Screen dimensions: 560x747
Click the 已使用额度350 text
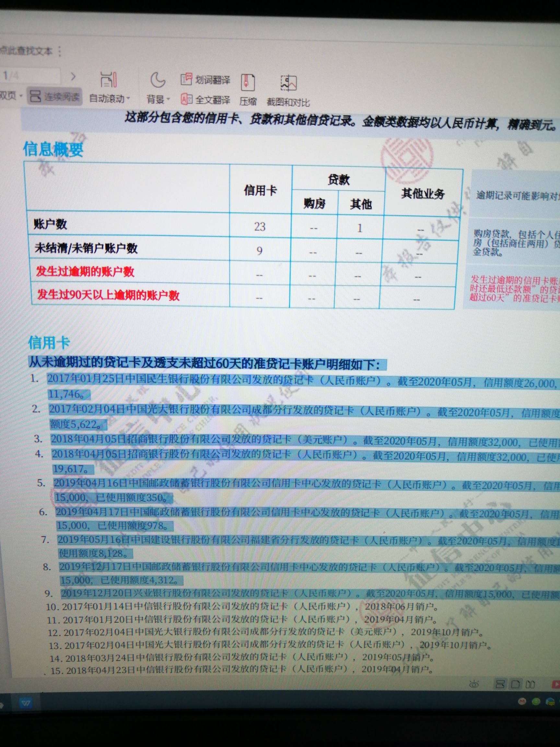pyautogui.click(x=132, y=498)
